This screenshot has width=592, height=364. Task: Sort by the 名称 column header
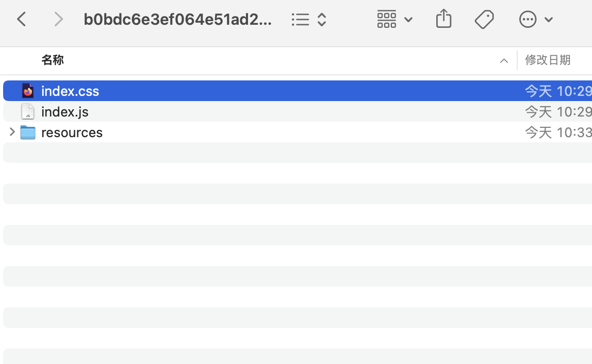pos(53,60)
